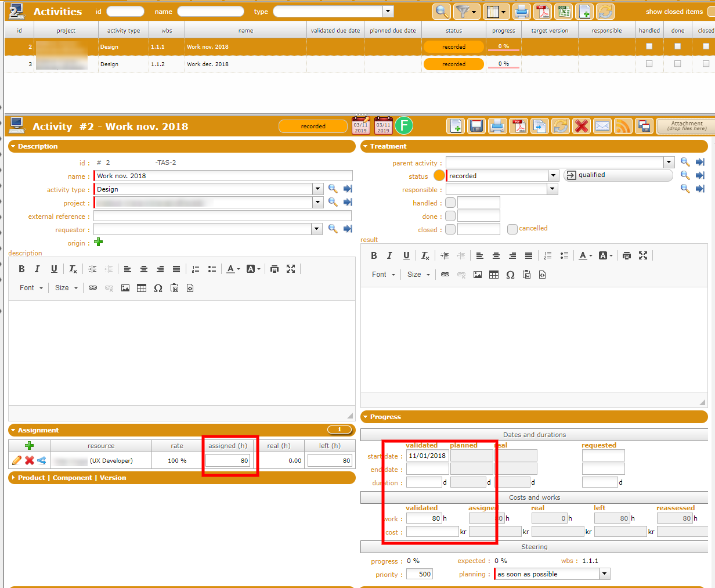Click the Attachment drop files button
The width and height of the screenshot is (715, 588).
(687, 126)
